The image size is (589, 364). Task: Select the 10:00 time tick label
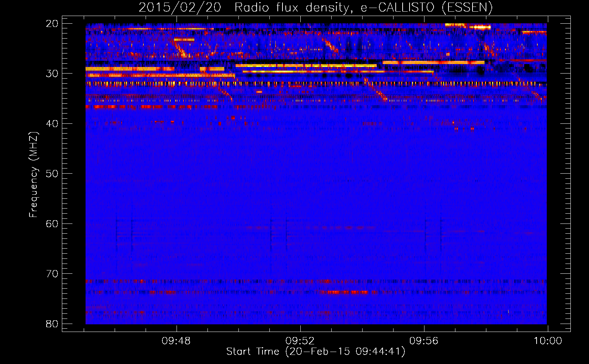click(x=548, y=341)
